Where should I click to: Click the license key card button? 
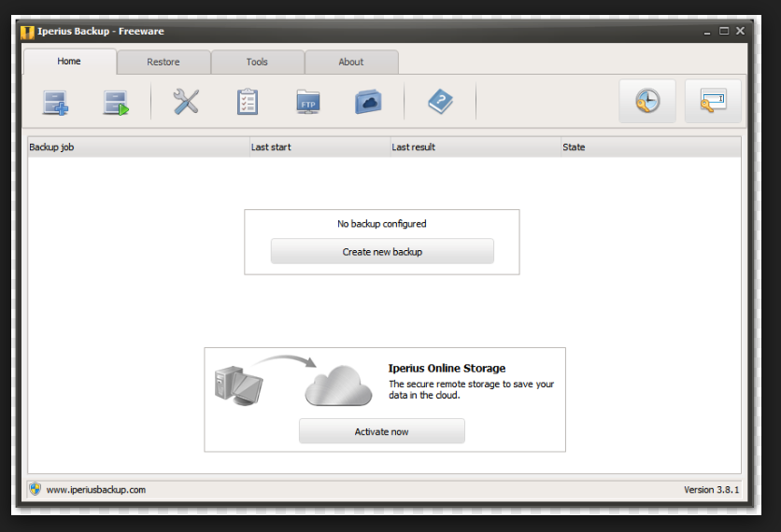pyautogui.click(x=713, y=102)
